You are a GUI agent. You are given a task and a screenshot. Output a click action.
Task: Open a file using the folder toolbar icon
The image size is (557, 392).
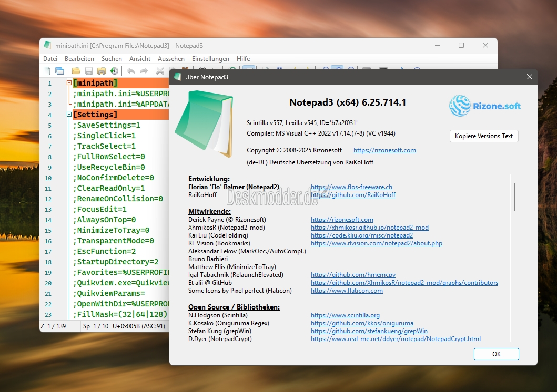76,71
